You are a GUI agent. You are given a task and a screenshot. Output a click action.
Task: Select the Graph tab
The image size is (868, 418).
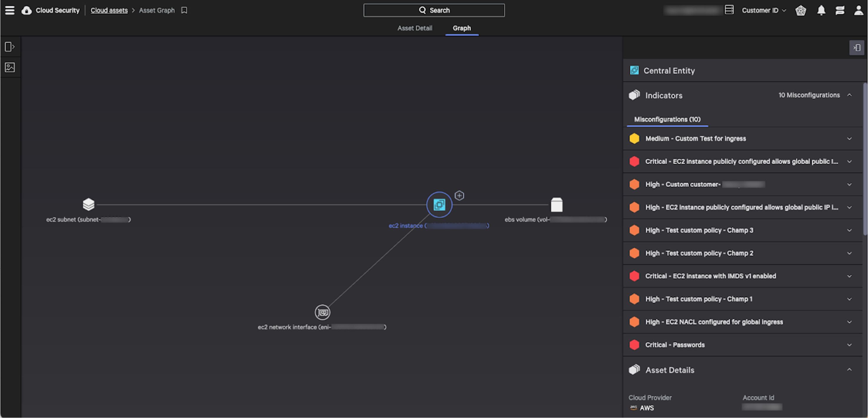(x=462, y=28)
